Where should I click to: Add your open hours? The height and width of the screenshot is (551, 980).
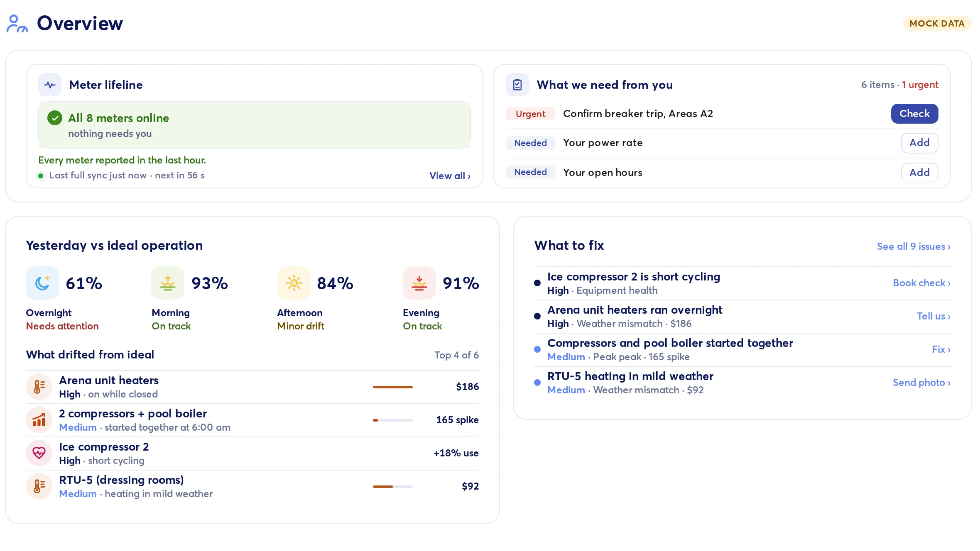919,173
